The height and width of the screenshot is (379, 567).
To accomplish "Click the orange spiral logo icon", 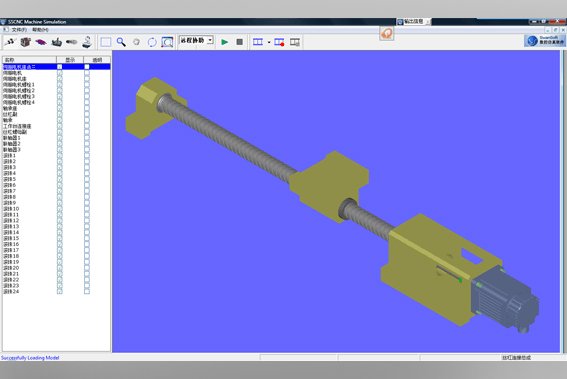I will tap(387, 34).
